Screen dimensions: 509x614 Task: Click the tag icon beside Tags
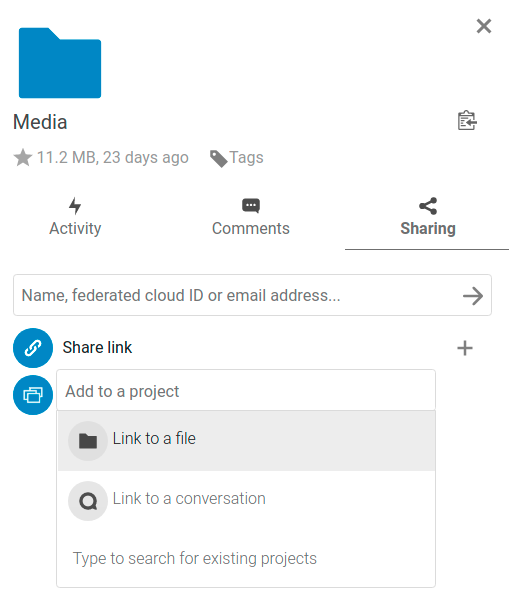(x=218, y=159)
